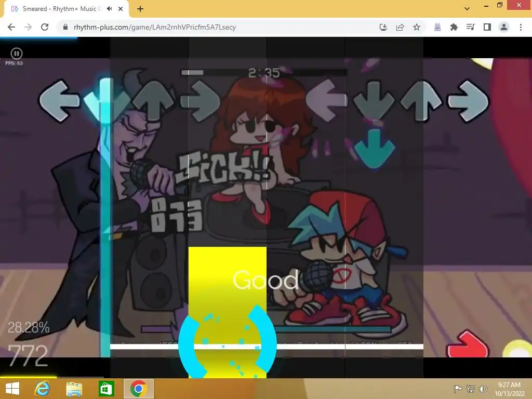This screenshot has width=532, height=399.
Task: Pause the game with the pause icon
Action: coord(16,54)
